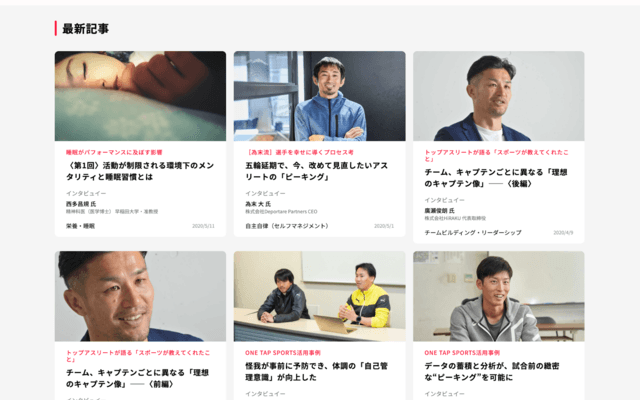Select series label 睡眠がパフォーマンスに及ぼす影響
640x400 pixels.
(x=114, y=152)
